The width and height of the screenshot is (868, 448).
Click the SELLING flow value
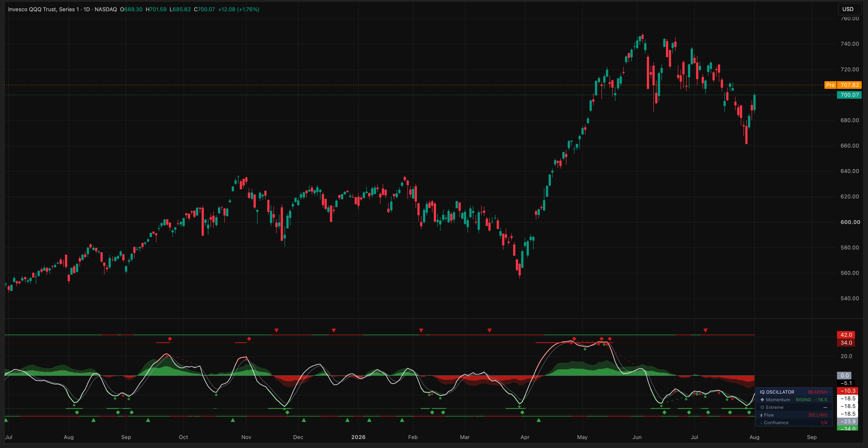coord(817,415)
